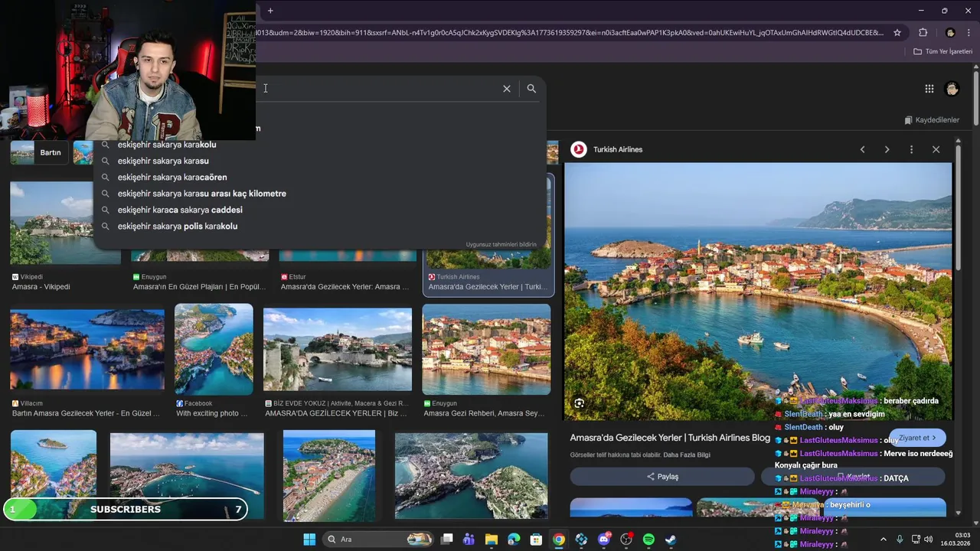
Task: Bookmark this page with the star icon
Action: pos(897,33)
